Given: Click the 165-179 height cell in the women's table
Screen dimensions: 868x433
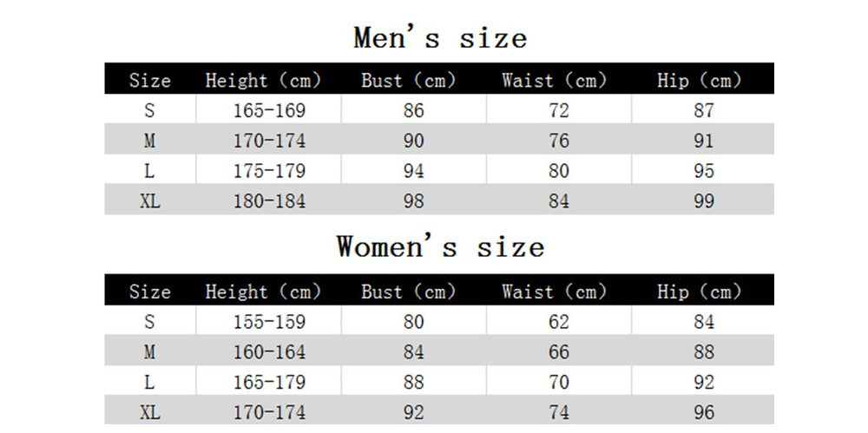Looking at the screenshot, I should (x=269, y=382).
